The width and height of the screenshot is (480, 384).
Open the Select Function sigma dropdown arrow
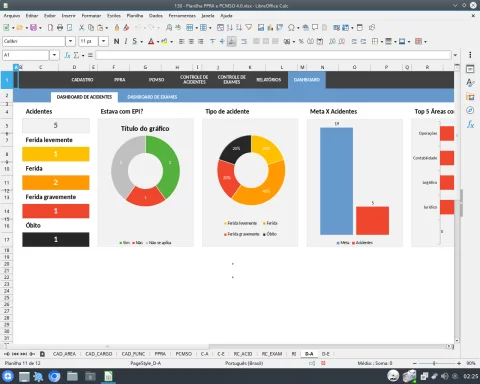pyautogui.click(x=83, y=55)
